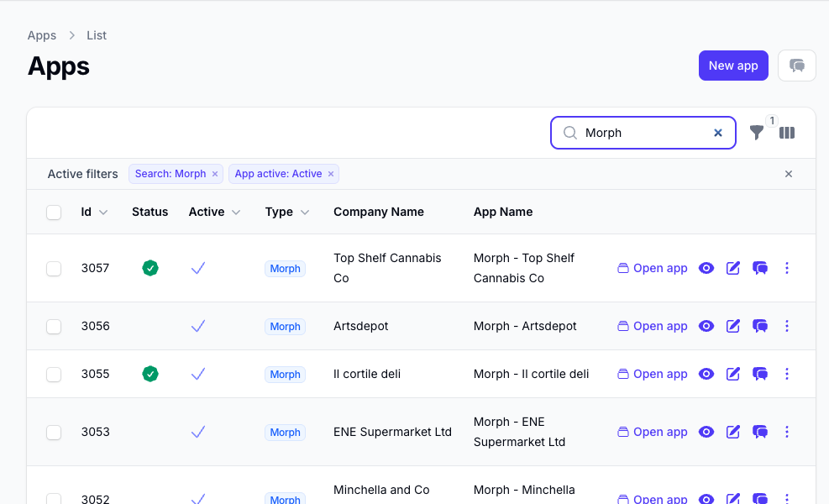Open more actions menu for row 3057
Viewport: 829px width, 504px height.
(787, 268)
